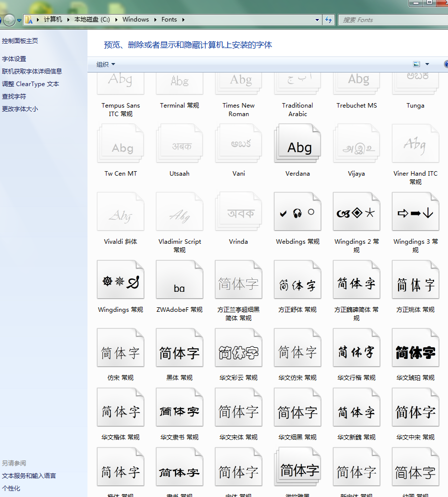Image resolution: width=448 pixels, height=497 pixels.
Task: Click the Trebuchet MS label
Action: tap(356, 106)
